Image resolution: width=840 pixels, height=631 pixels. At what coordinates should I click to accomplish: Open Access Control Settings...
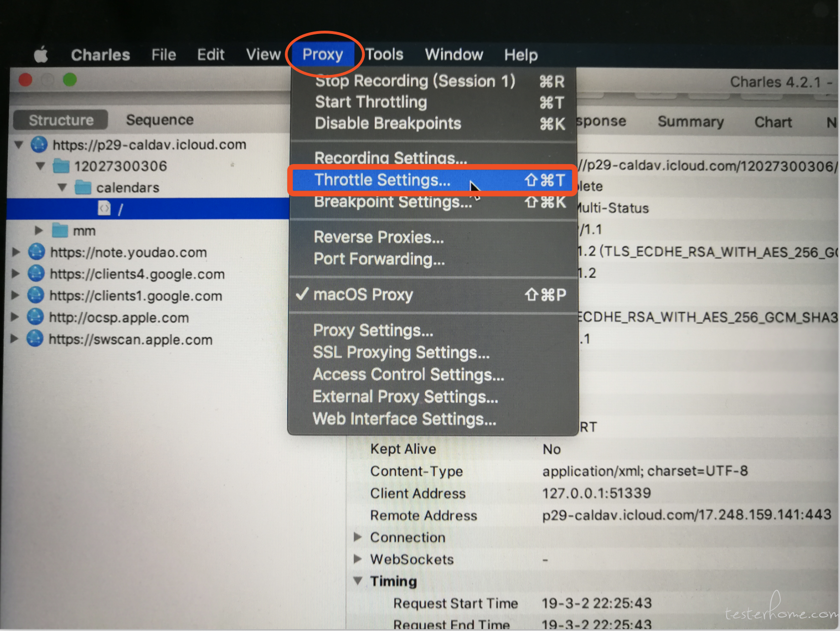point(433,375)
